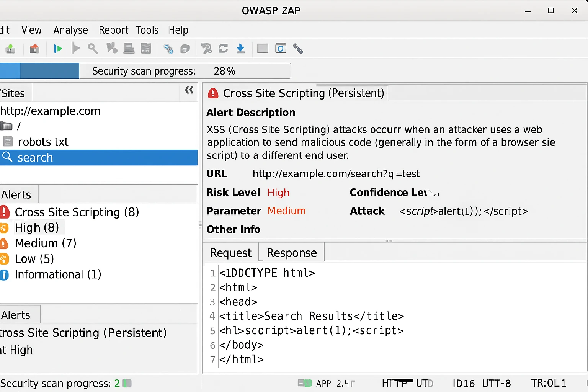The height and width of the screenshot is (392, 588).
Task: Click the UTT-8 status bar entry
Action: pyautogui.click(x=497, y=383)
